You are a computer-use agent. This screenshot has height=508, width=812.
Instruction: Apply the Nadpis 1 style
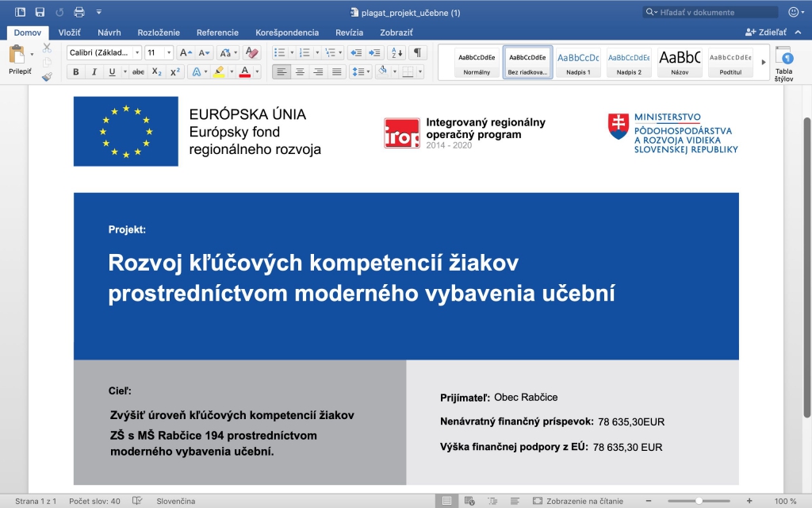(x=578, y=62)
